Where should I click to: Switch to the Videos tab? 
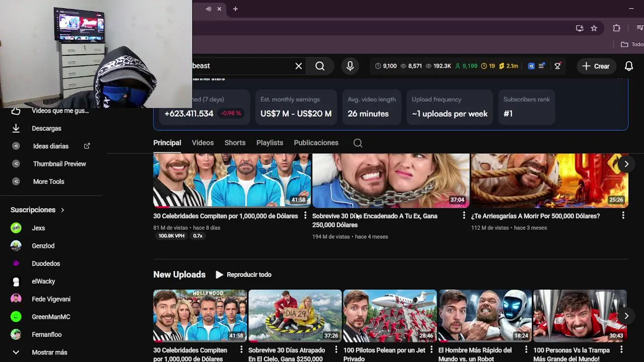[x=203, y=143]
